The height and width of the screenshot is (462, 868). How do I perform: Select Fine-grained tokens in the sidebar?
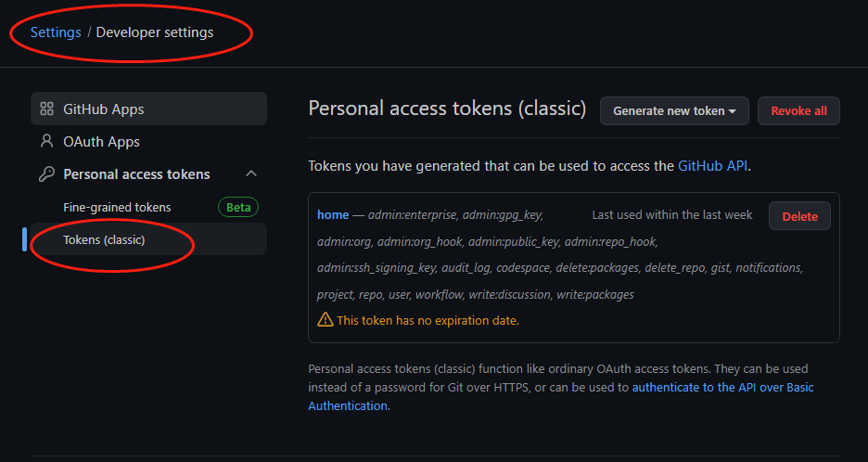(149, 207)
